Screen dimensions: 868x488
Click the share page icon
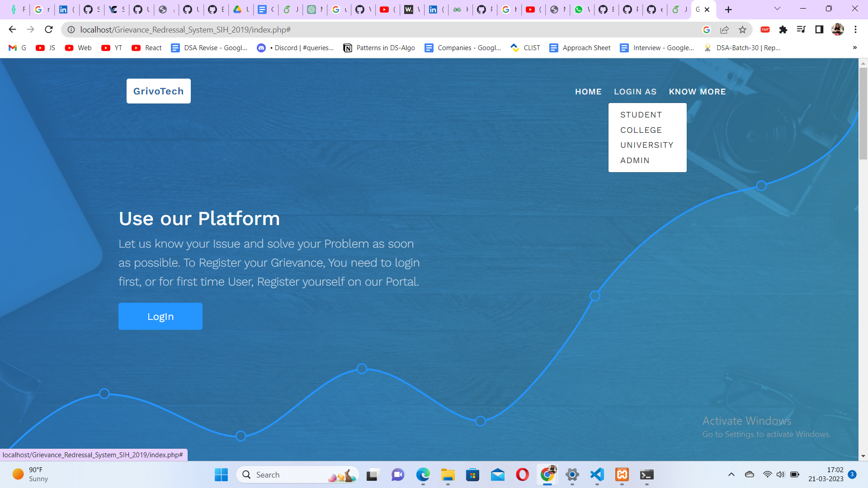pyautogui.click(x=724, y=30)
